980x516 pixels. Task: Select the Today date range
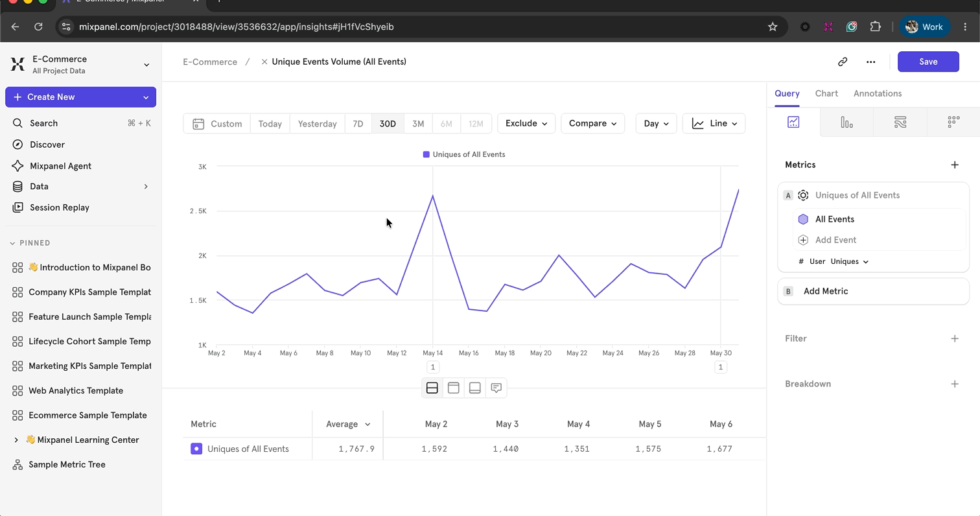click(x=270, y=123)
